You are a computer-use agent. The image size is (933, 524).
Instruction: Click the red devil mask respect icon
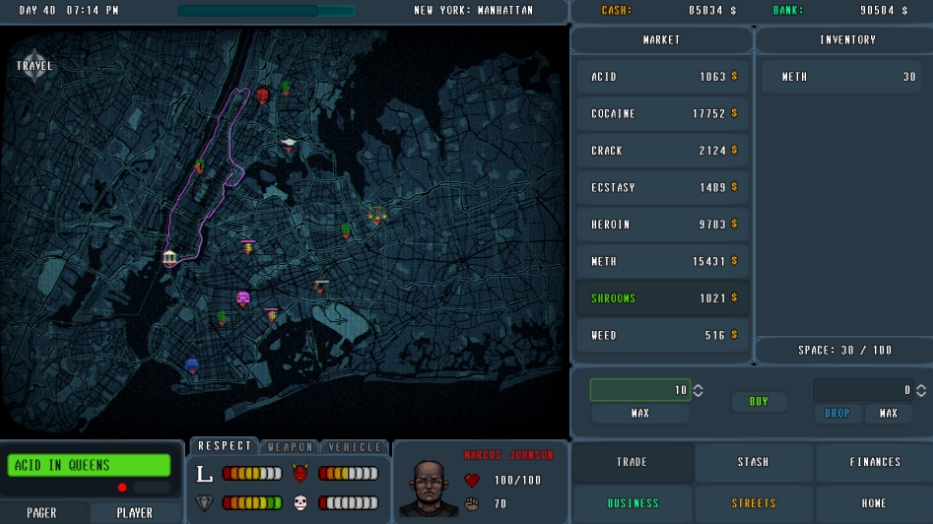[300, 473]
